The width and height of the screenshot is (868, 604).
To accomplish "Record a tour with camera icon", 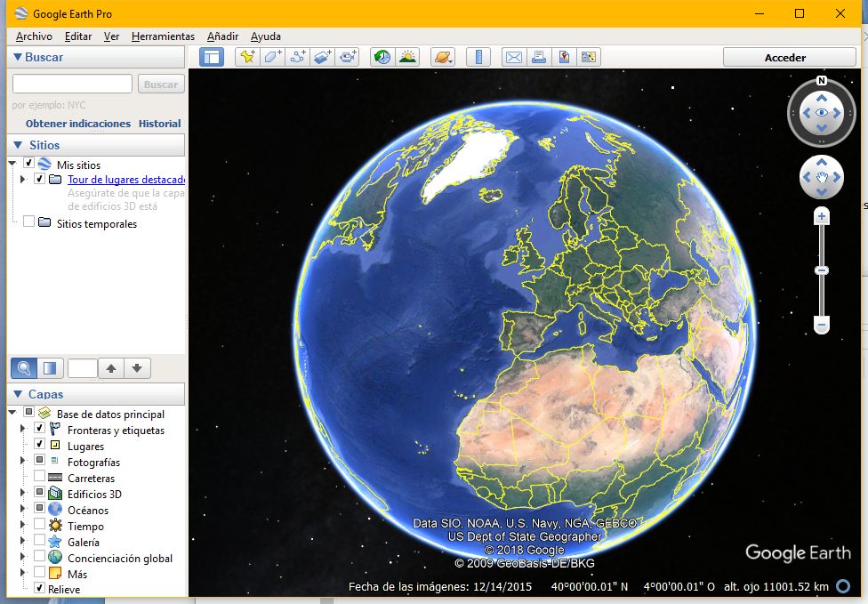I will tap(348, 57).
